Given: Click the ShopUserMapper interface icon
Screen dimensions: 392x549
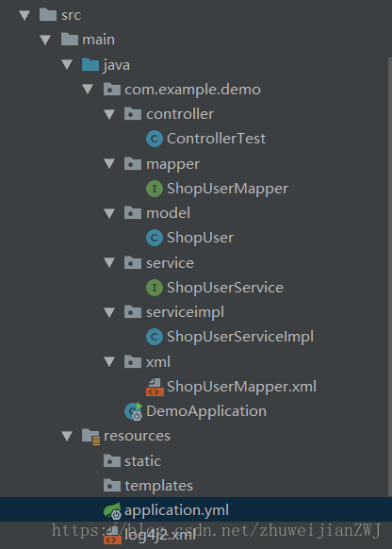Looking at the screenshot, I should pyautogui.click(x=155, y=189).
